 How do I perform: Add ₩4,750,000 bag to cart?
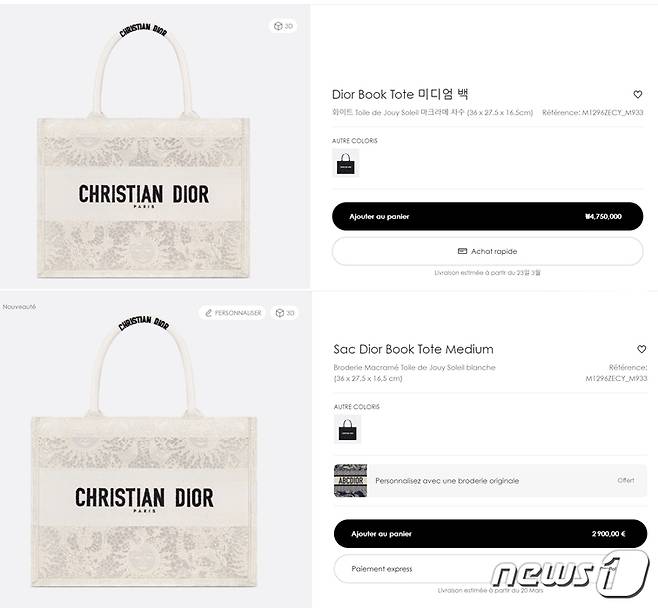point(487,217)
